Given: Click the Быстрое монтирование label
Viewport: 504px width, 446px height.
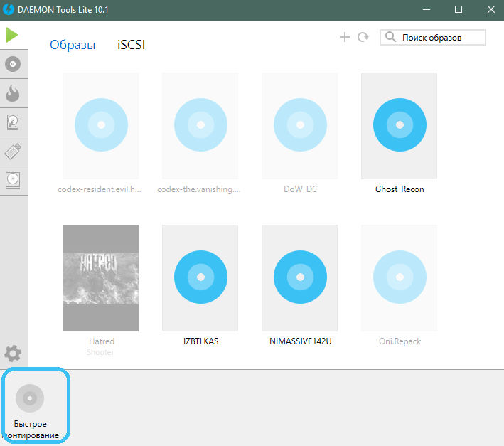Looking at the screenshot, I should coord(31,430).
